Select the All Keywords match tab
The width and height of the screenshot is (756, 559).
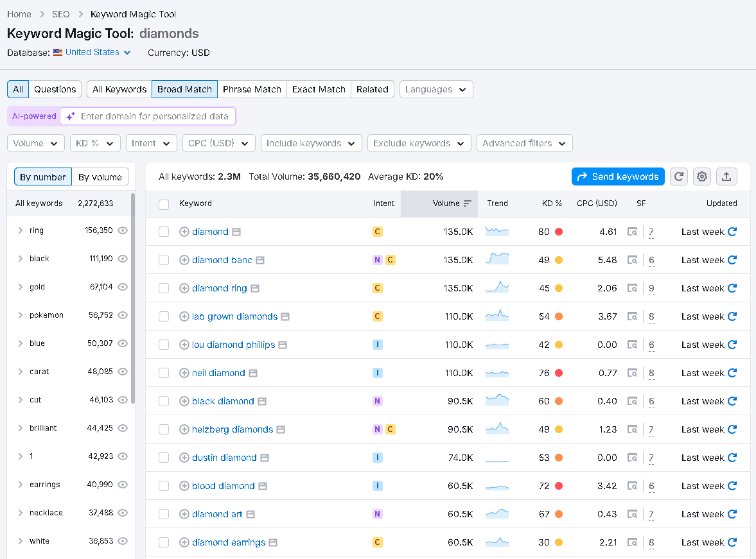[x=119, y=89]
